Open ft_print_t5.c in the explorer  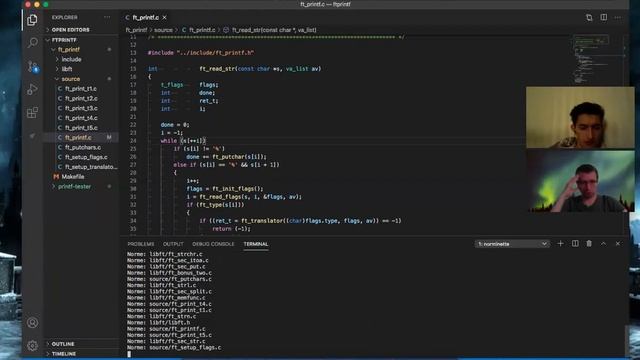pos(81,128)
